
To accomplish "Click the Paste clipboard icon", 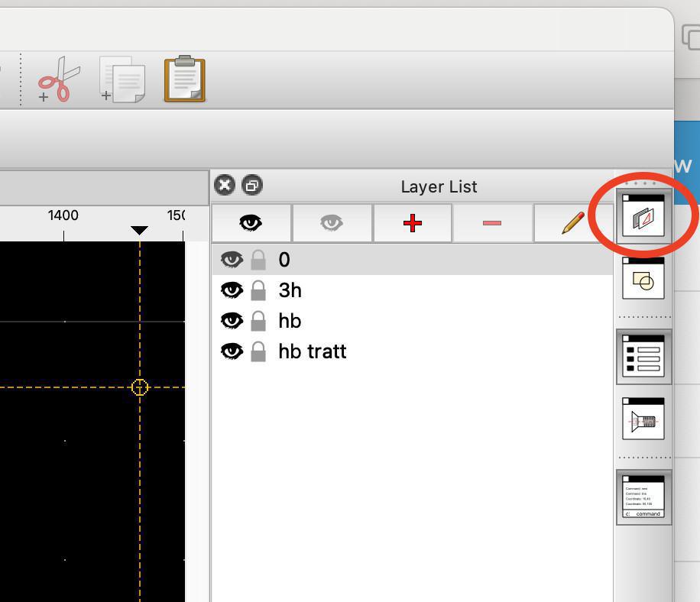I will (184, 79).
